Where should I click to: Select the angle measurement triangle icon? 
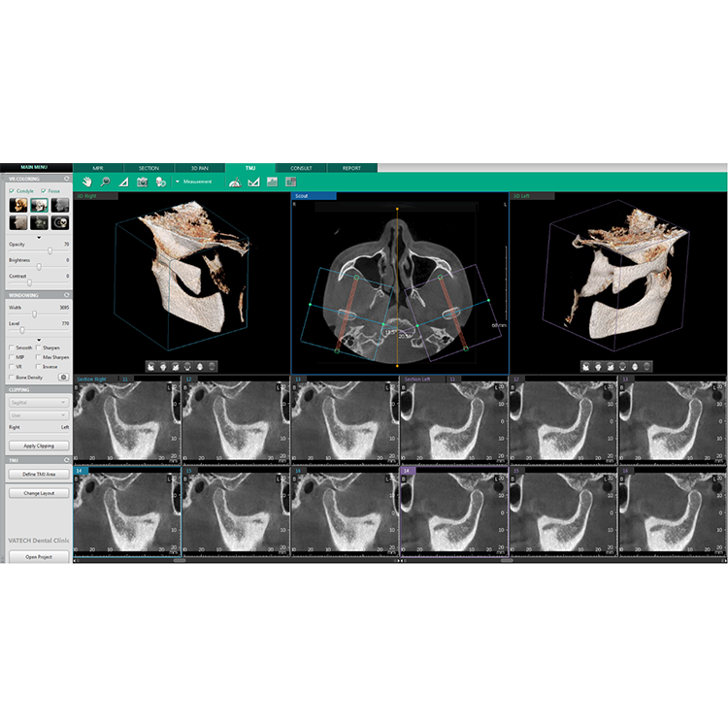click(x=123, y=182)
